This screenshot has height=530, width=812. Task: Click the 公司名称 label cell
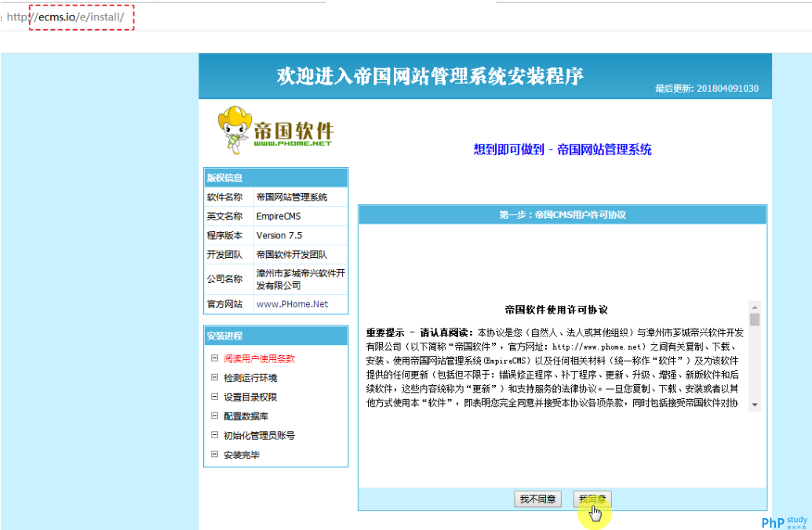(x=229, y=279)
